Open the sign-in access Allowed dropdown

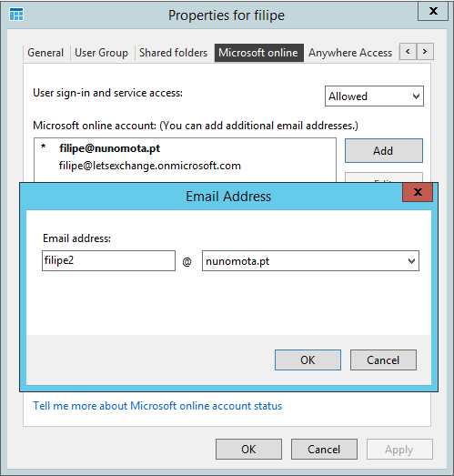point(374,96)
